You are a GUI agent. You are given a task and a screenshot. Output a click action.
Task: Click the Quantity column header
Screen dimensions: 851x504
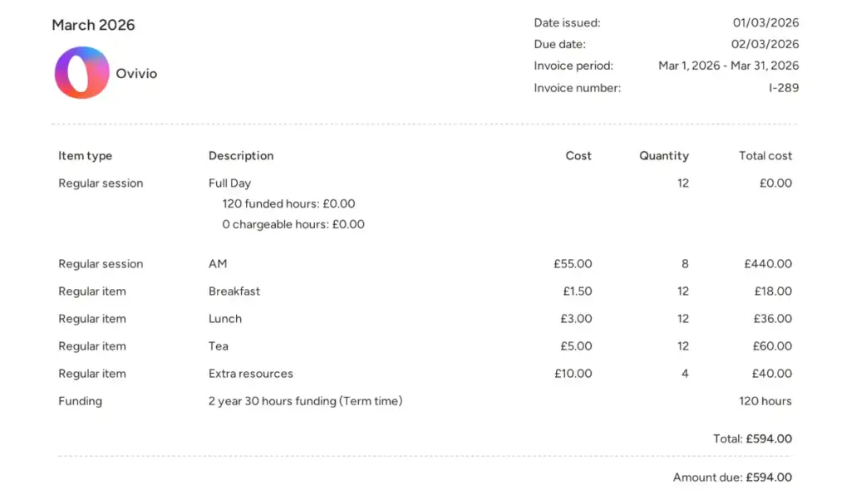(x=663, y=155)
